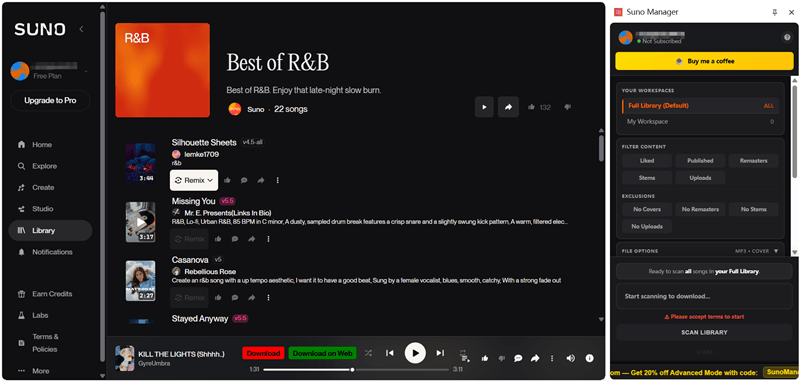Enable the No Stems exclusion
The image size is (800, 381).
point(754,209)
